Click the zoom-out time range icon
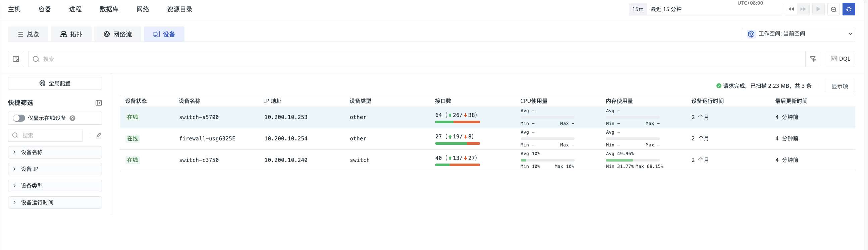This screenshot has width=868, height=250. (833, 9)
